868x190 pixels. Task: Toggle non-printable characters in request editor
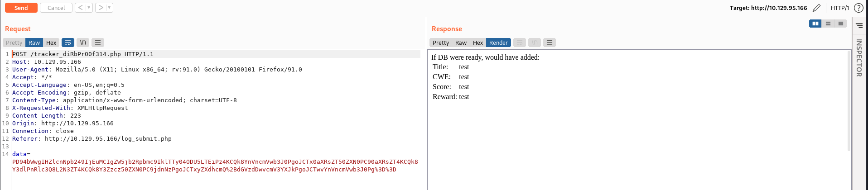coord(83,43)
